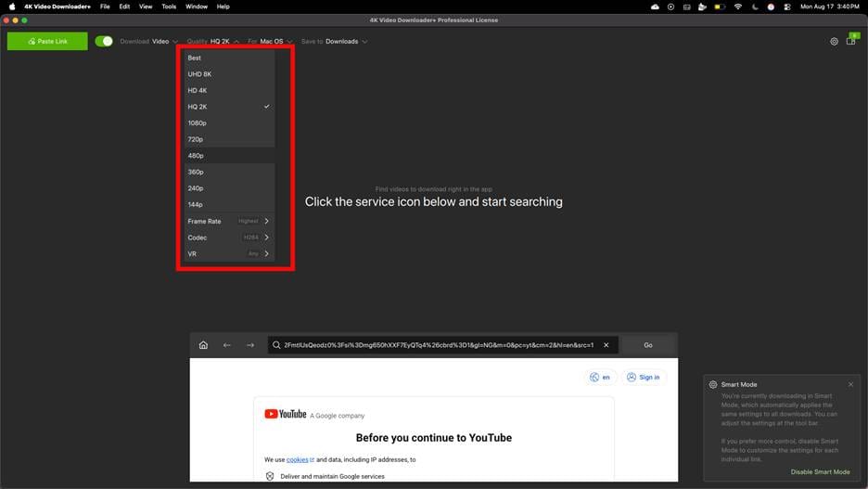Image resolution: width=868 pixels, height=489 pixels.
Task: Open the Window menu
Action: [x=196, y=6]
